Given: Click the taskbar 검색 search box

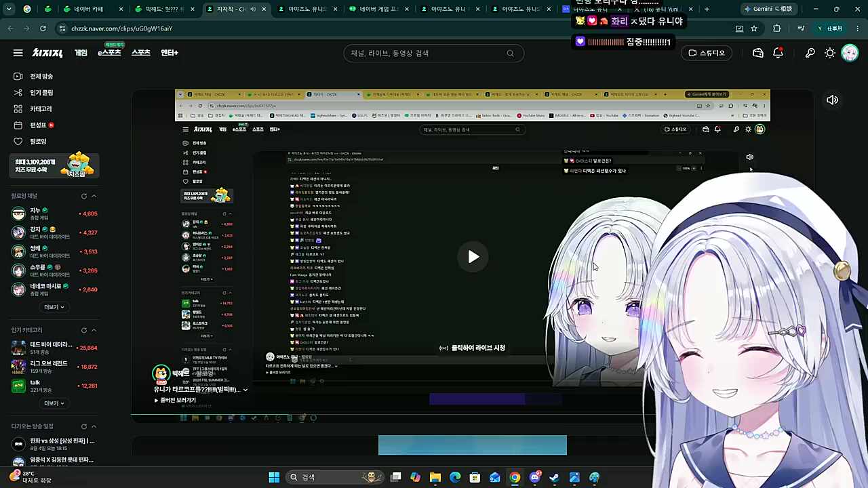Looking at the screenshot, I should pyautogui.click(x=335, y=477).
